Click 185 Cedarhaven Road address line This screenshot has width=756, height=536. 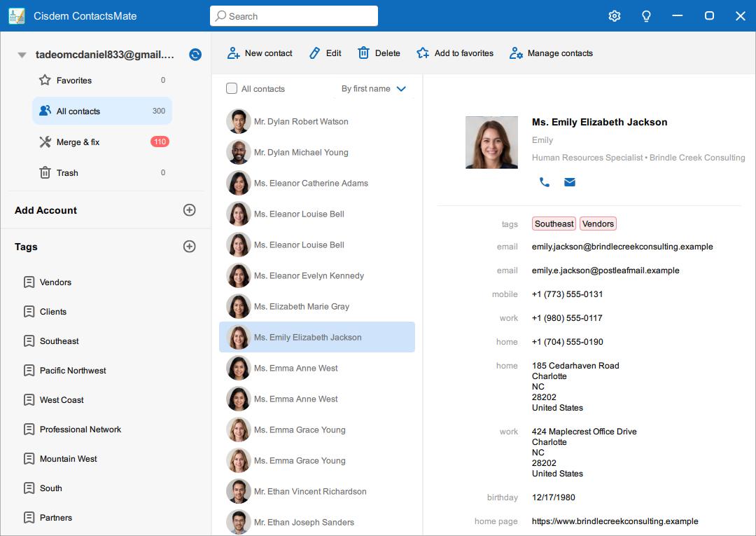tap(575, 366)
